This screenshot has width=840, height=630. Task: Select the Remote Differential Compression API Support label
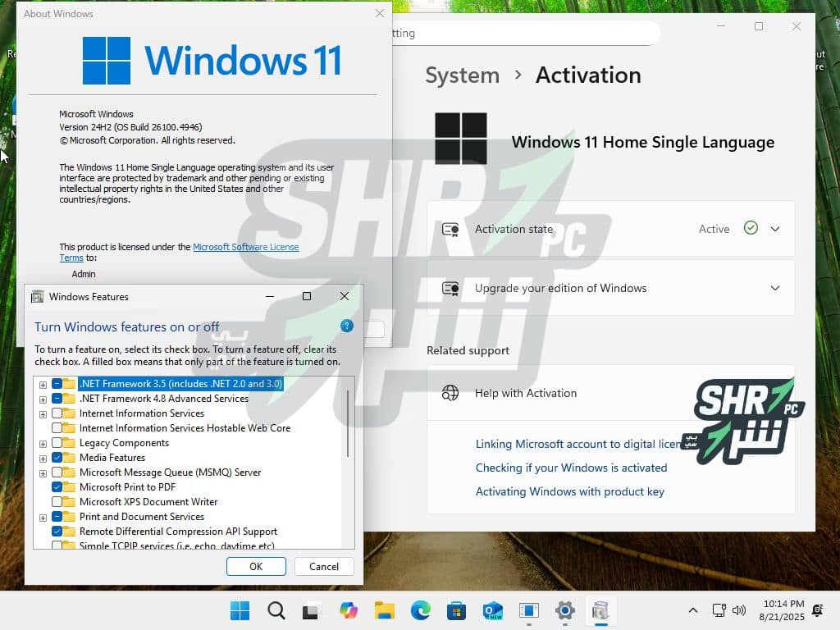(178, 532)
